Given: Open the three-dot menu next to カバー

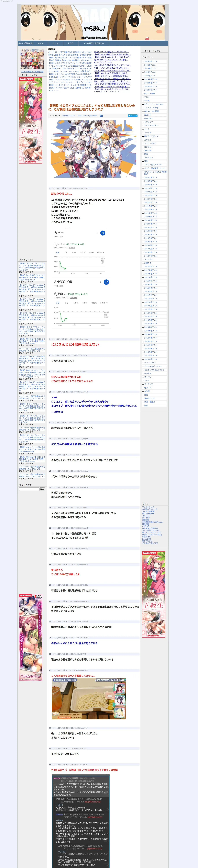Looking at the screenshot, I should click(x=97, y=233).
